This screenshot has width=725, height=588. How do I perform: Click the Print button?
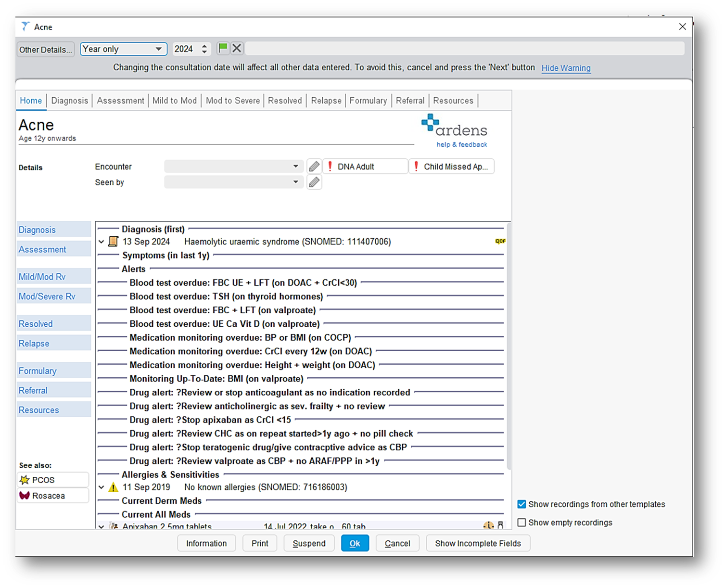tap(260, 543)
